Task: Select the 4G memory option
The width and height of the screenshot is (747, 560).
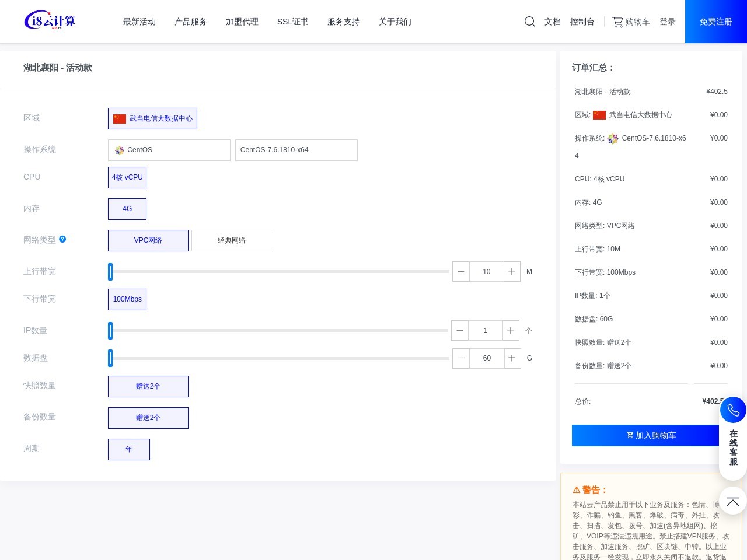Action: pos(127,209)
